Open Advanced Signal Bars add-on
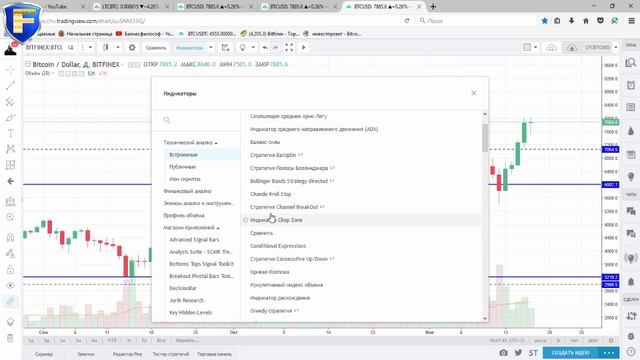This screenshot has height=360, width=640. pos(194,240)
